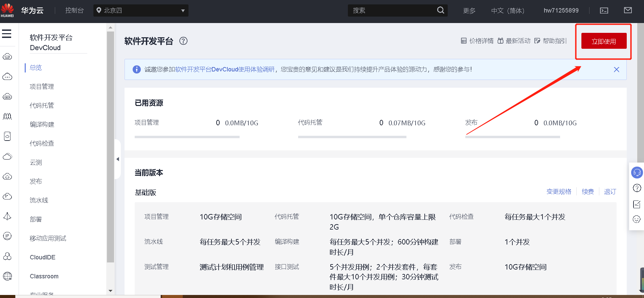Open 移动应用测试 in the sidebar

[x=48, y=238]
